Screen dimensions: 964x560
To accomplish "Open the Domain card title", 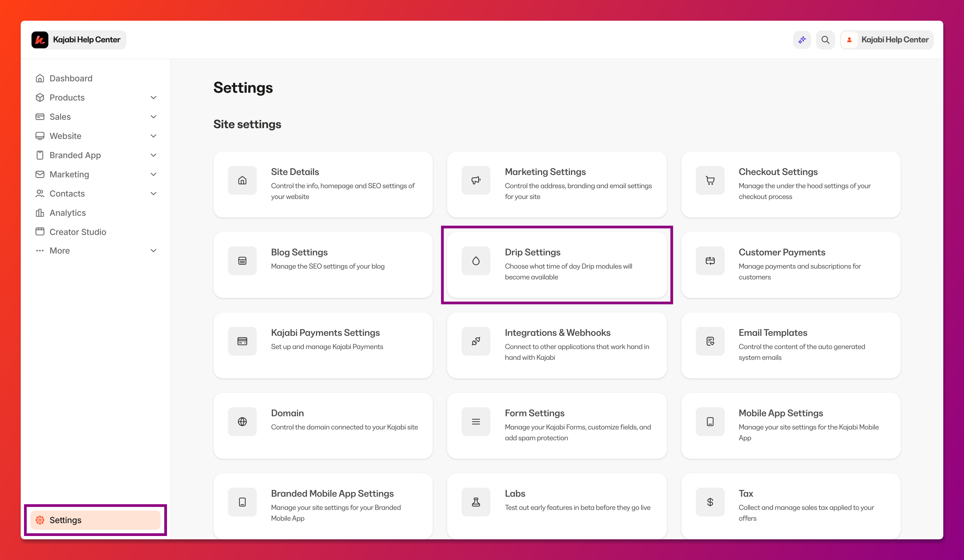I will tap(287, 413).
